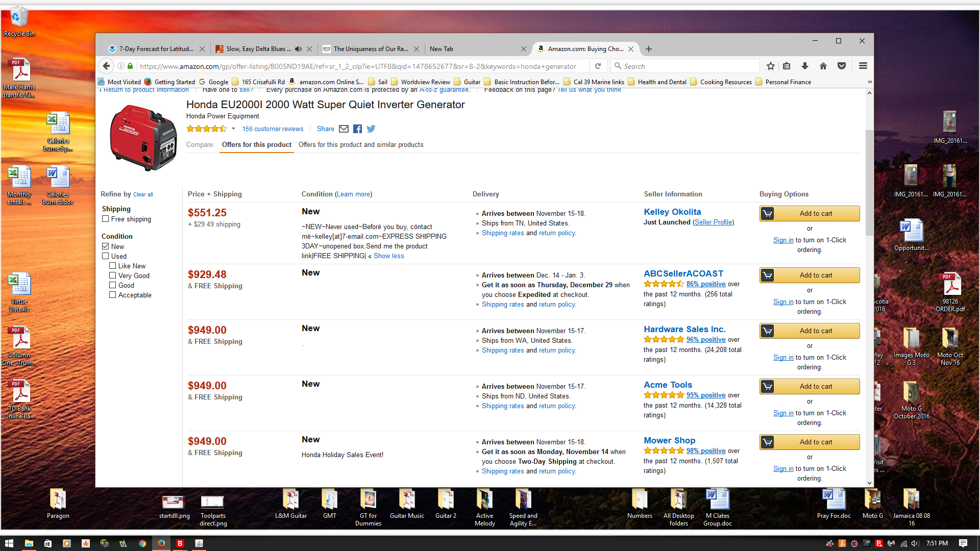Check the Acceptable condition checkbox
The image size is (980, 551).
(113, 295)
